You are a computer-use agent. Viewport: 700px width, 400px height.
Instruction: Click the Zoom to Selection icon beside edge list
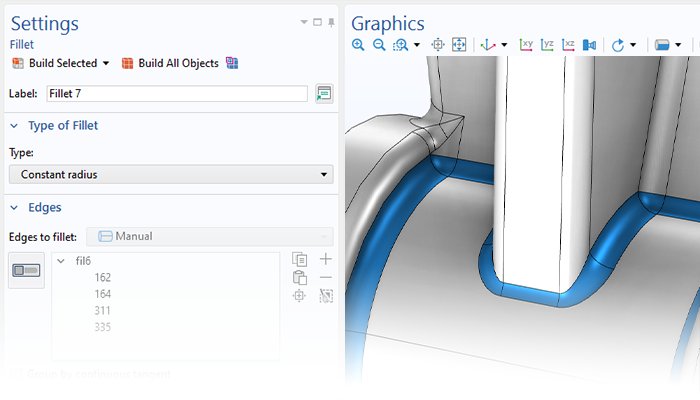tap(299, 296)
